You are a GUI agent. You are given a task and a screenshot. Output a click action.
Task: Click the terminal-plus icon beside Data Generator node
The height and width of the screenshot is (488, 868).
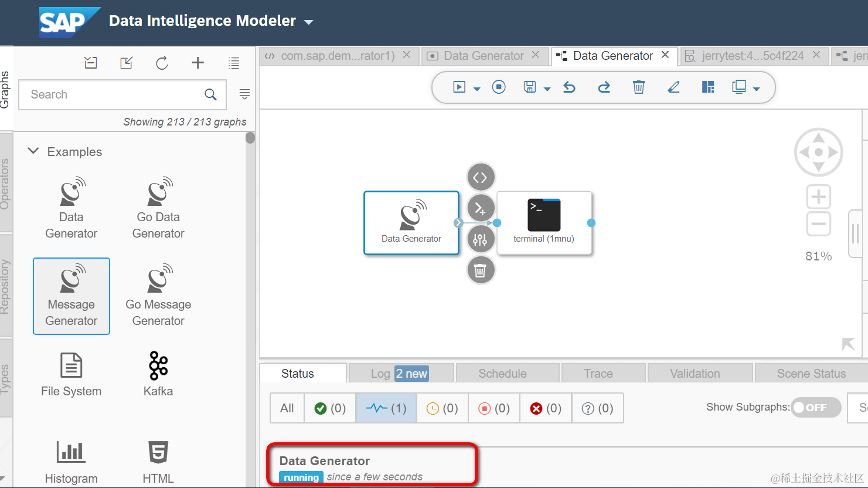[481, 208]
